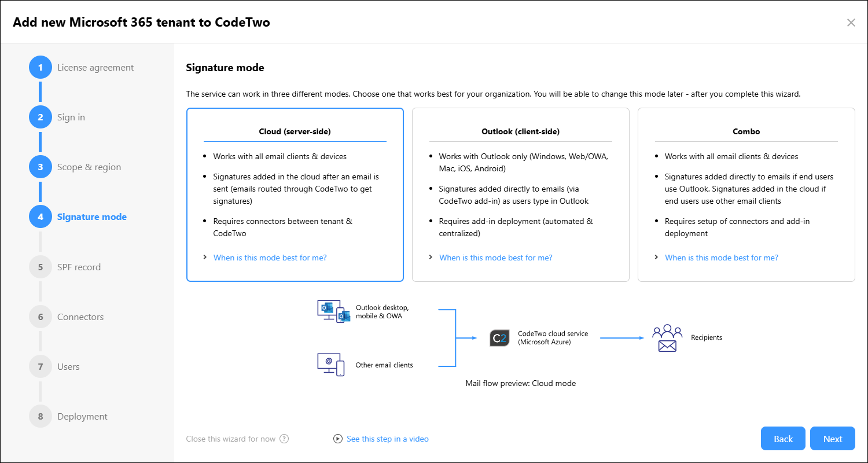Click step 5 circle for SPF record
This screenshot has width=868, height=463.
[41, 267]
